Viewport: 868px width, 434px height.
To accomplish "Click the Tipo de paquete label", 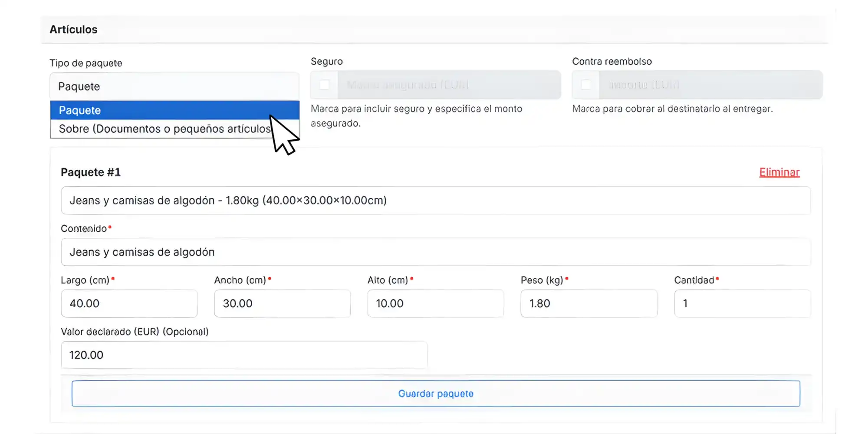I will pyautogui.click(x=86, y=63).
